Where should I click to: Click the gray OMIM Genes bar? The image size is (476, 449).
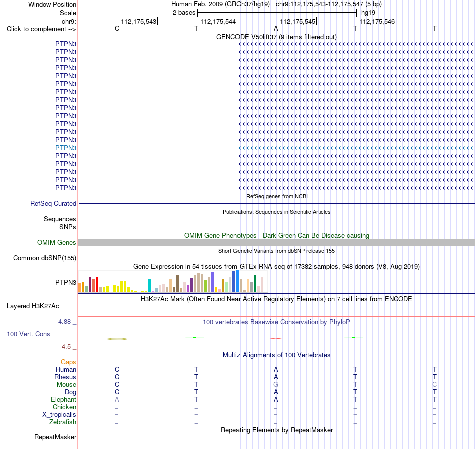[277, 243]
